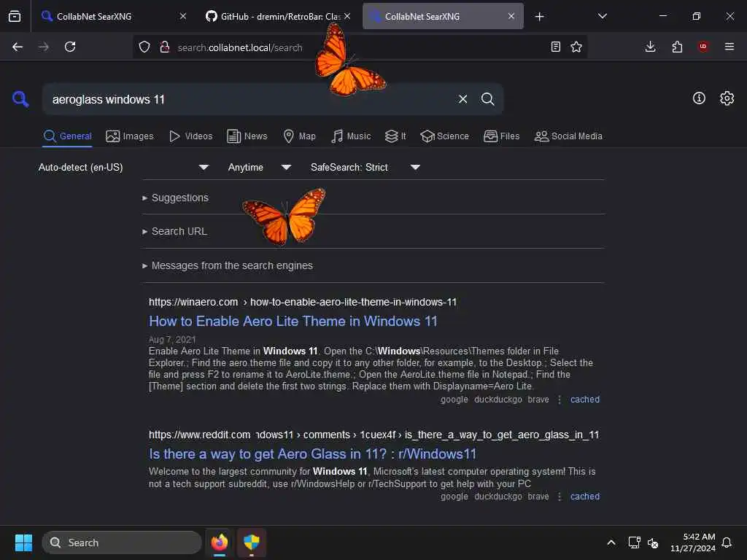The width and height of the screenshot is (747, 560).
Task: Open the Windows Security shield taskbar icon
Action: [251, 542]
